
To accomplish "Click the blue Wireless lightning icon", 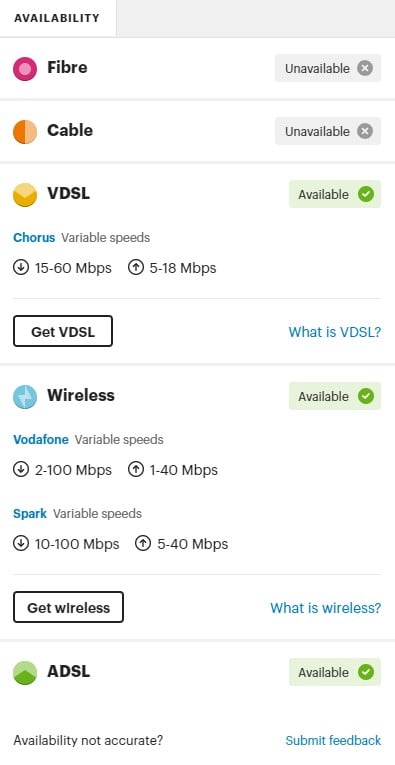I will click(x=25, y=397).
